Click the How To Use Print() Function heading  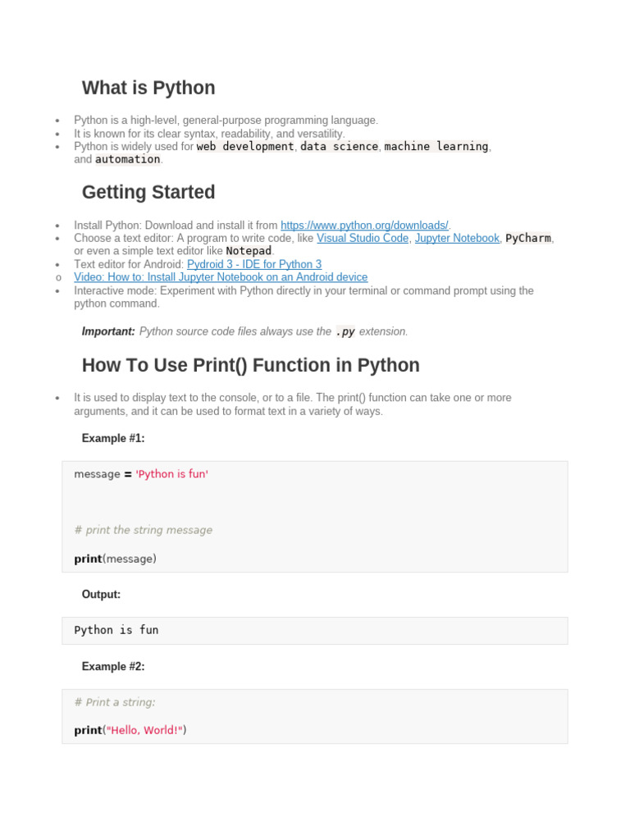pyautogui.click(x=251, y=365)
